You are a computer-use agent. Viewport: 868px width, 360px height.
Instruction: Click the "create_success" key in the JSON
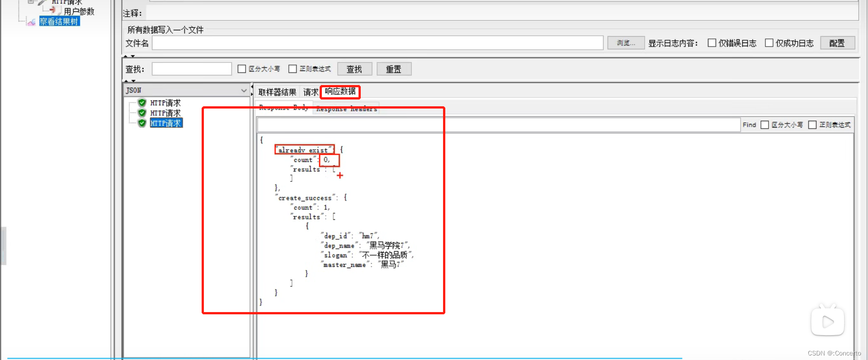[305, 198]
